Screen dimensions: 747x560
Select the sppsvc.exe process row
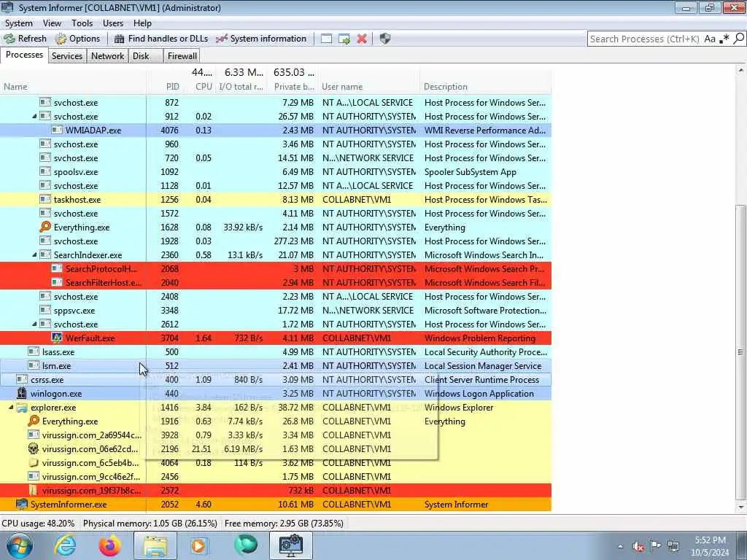275,311
